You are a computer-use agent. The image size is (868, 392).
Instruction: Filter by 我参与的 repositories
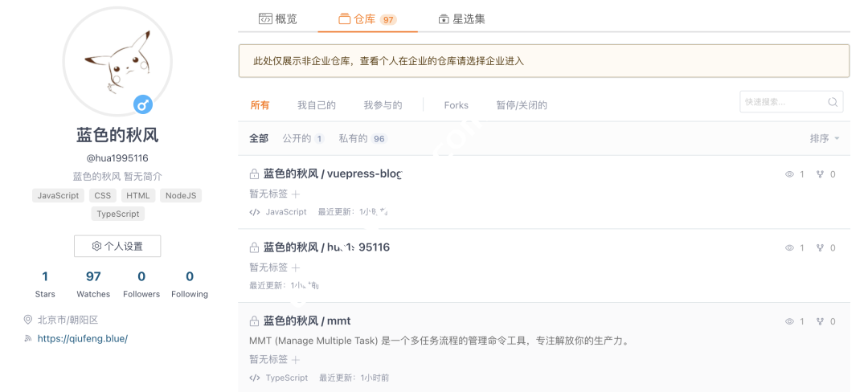[x=383, y=105]
